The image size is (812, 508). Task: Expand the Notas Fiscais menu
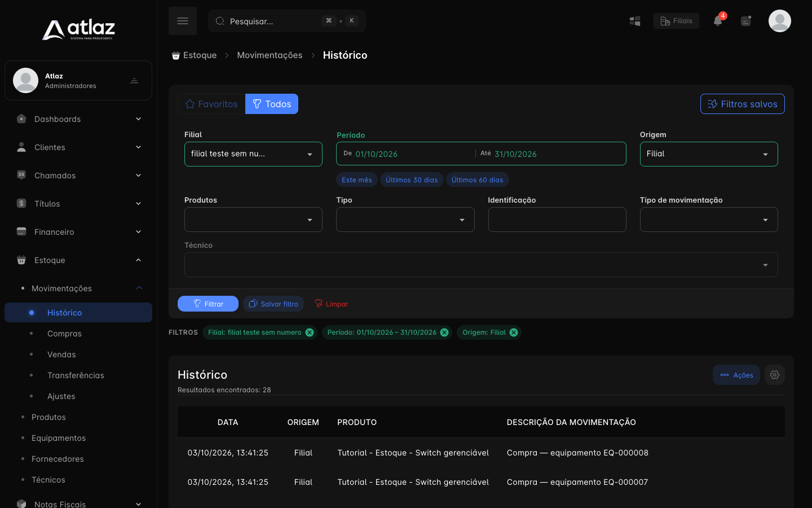coord(78,504)
